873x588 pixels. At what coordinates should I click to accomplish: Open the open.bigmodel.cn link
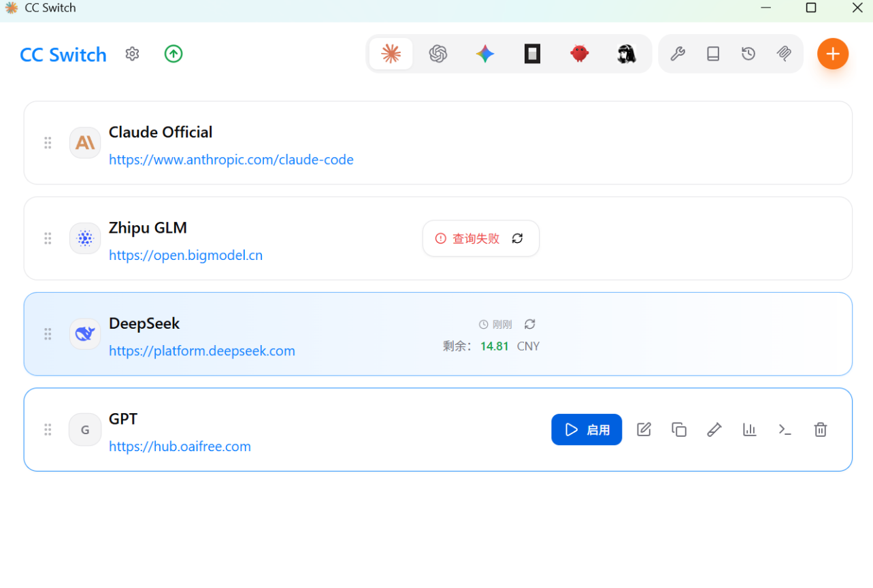pyautogui.click(x=186, y=255)
